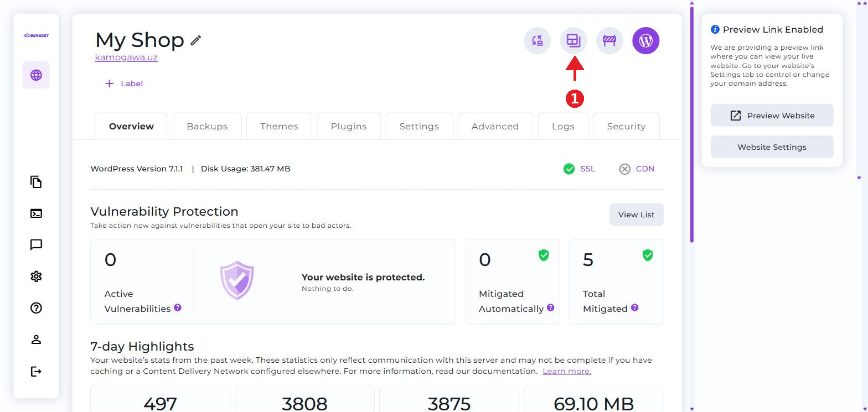The height and width of the screenshot is (412, 868).
Task: Switch to the Security tab
Action: [x=626, y=126]
